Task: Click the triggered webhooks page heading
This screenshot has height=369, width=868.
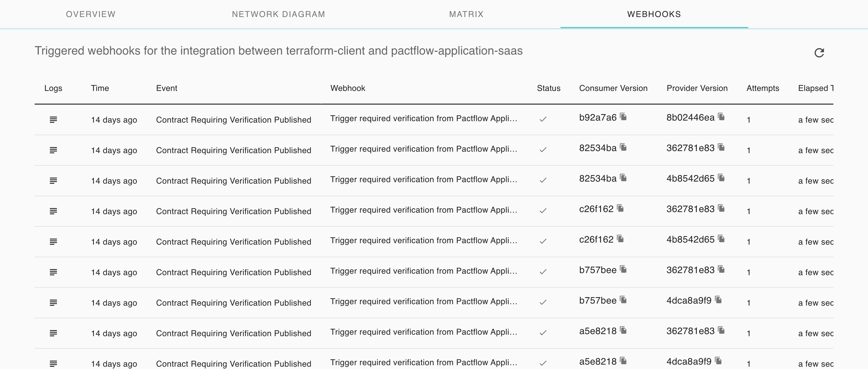Action: [x=279, y=51]
